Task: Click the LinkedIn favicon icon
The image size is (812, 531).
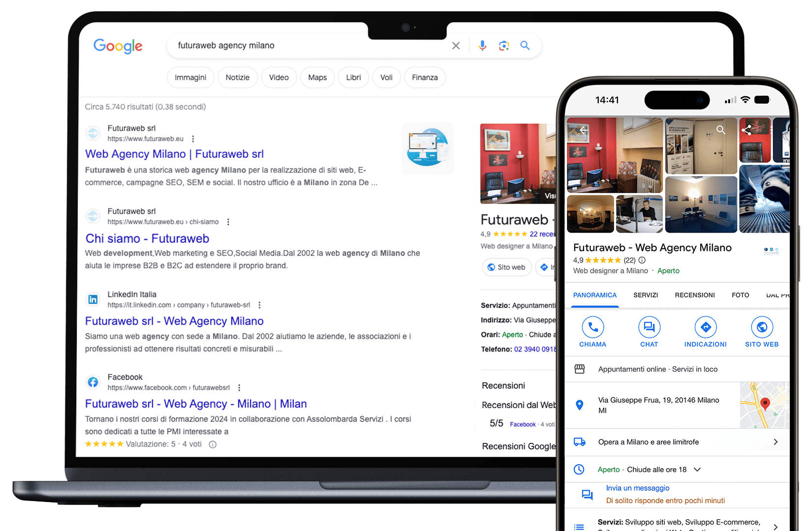Action: (93, 299)
